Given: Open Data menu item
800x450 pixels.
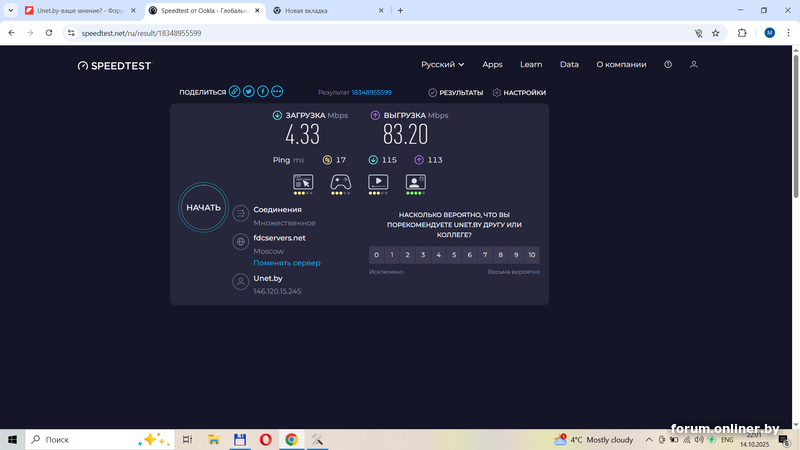Looking at the screenshot, I should pyautogui.click(x=569, y=64).
